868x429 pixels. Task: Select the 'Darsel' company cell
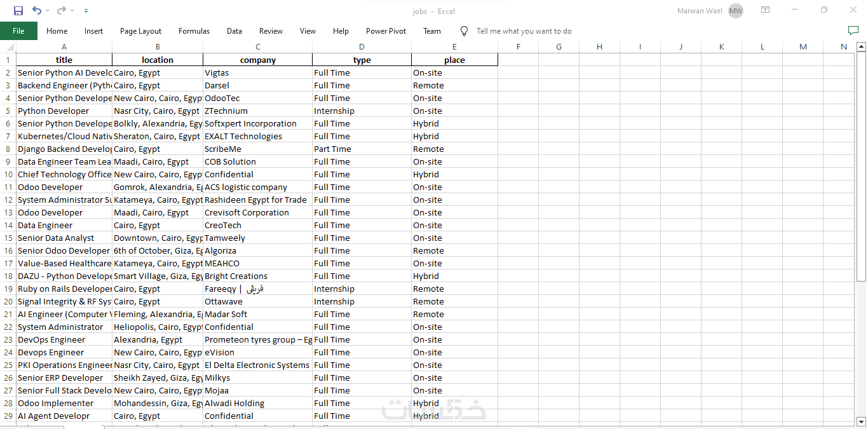coord(257,85)
